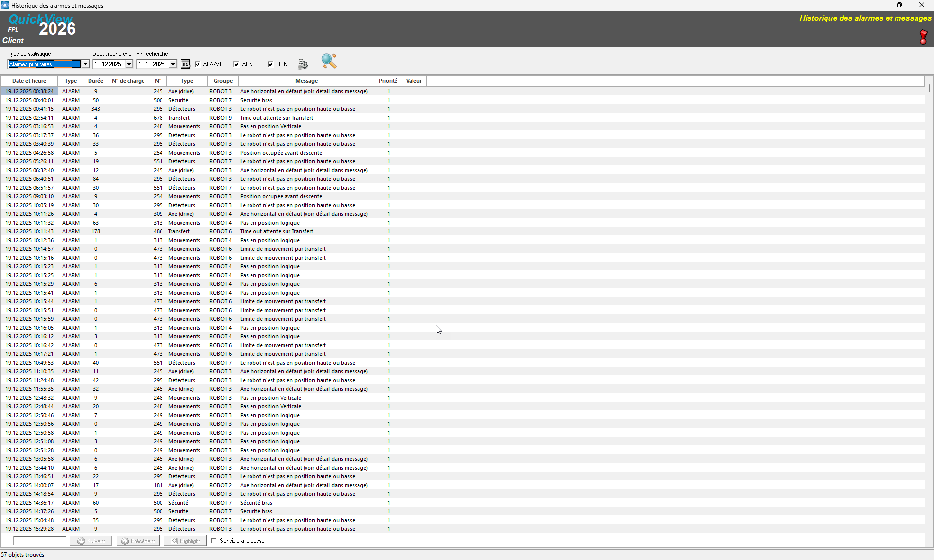Screen dimensions: 934x560
Task: Click the Highlight pencil icon
Action: click(x=174, y=541)
